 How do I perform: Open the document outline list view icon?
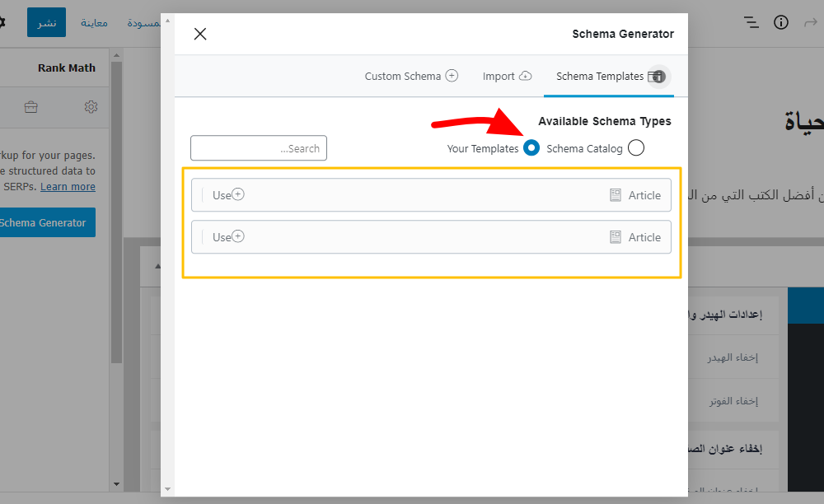pyautogui.click(x=751, y=22)
